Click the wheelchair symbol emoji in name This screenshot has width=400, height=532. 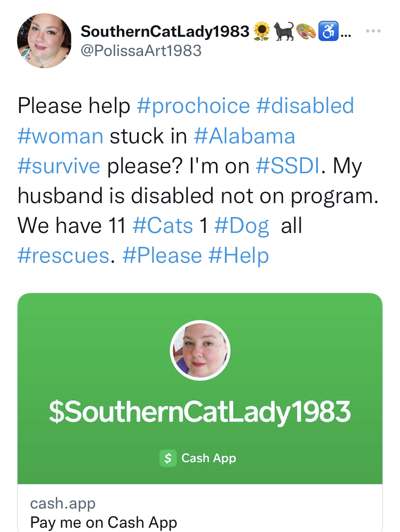tap(328, 31)
